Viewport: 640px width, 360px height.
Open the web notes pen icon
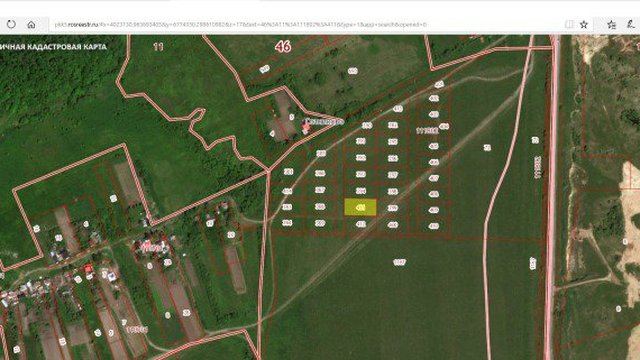pyautogui.click(x=630, y=24)
